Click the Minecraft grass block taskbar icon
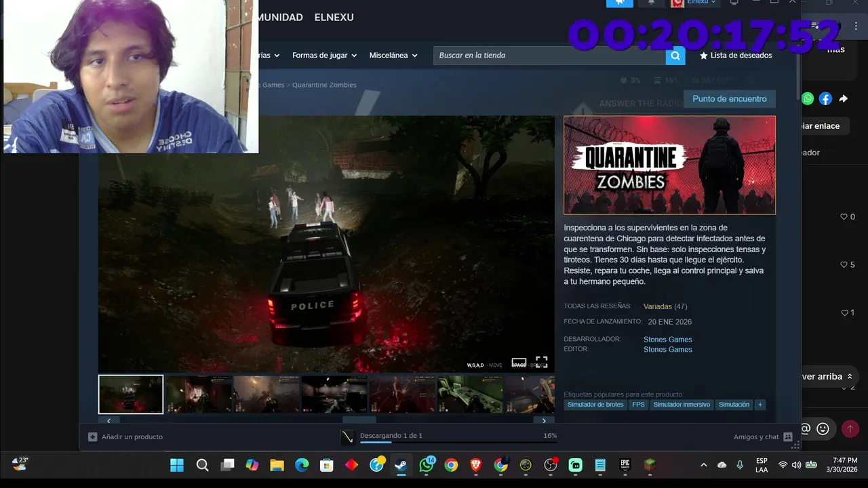The image size is (868, 488). tap(650, 465)
